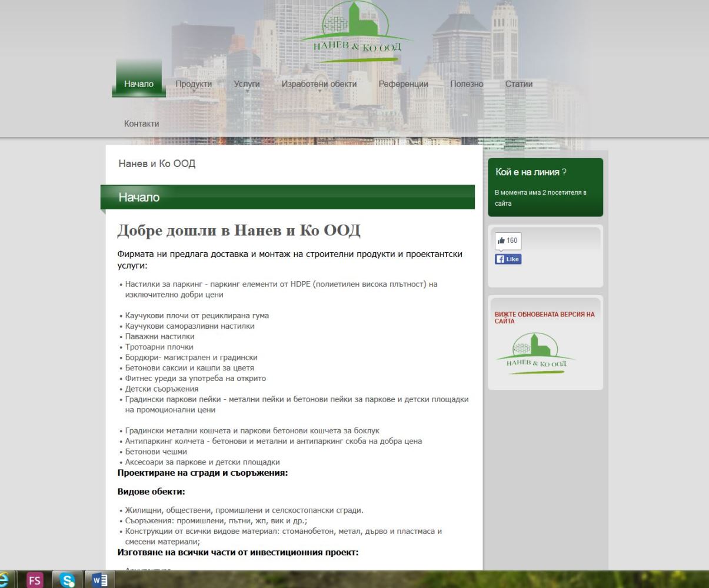Viewport: 709px width, 588px height.
Task: Select the Изработени обекти menu item
Action: tap(319, 84)
